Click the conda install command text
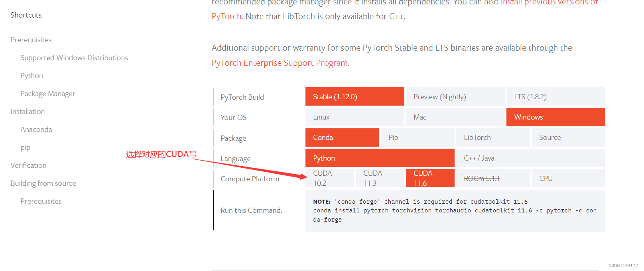The image size is (644, 271). [x=455, y=215]
